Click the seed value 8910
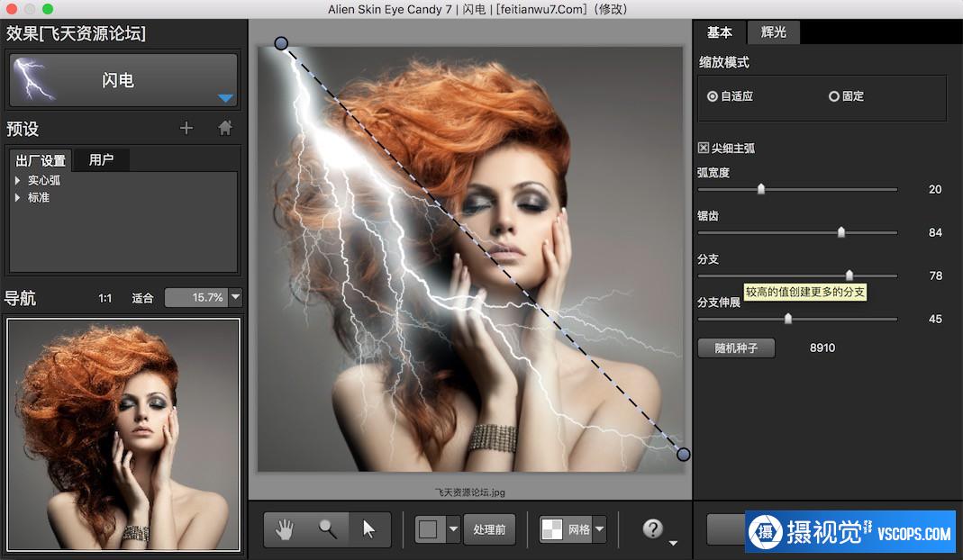963x560 pixels. pyautogui.click(x=822, y=348)
